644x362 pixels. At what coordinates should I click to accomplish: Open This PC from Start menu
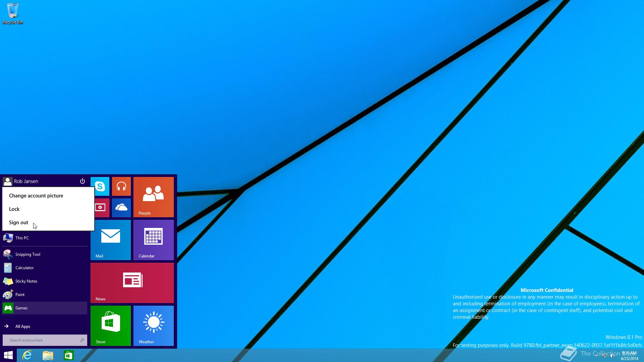coord(45,238)
